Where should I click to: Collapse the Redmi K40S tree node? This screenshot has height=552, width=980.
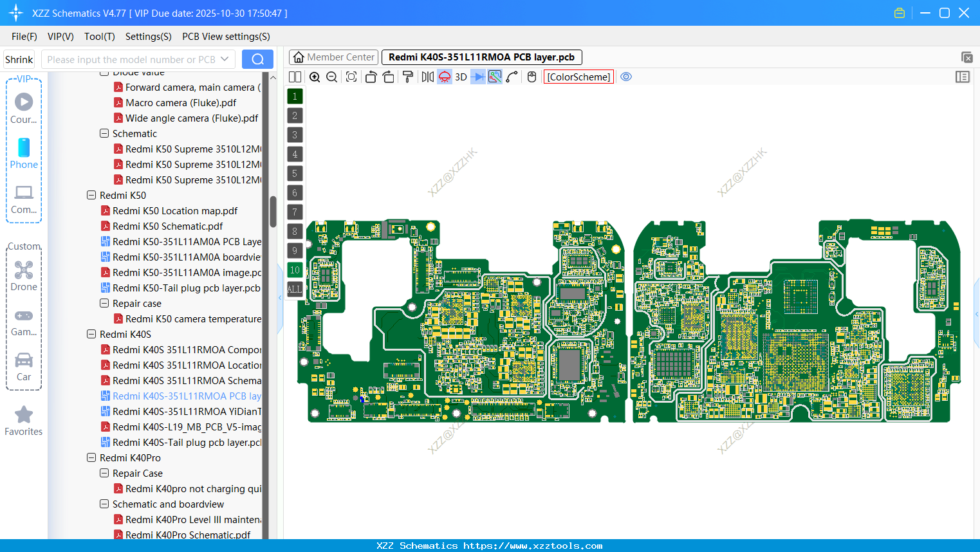(x=91, y=334)
